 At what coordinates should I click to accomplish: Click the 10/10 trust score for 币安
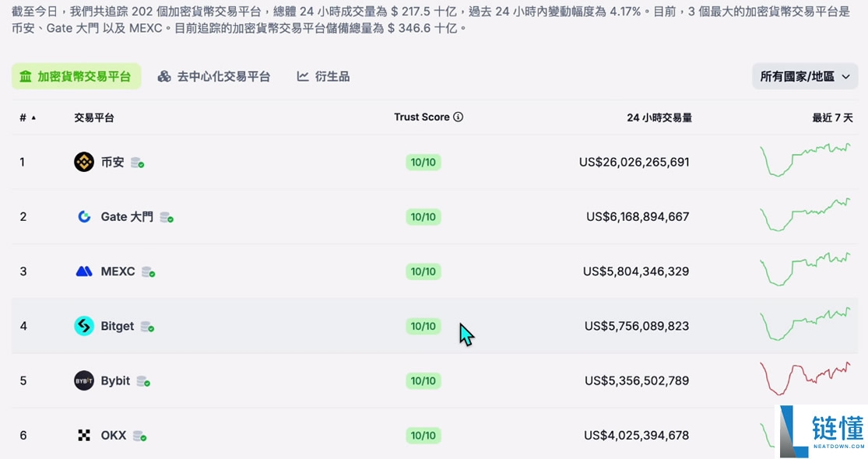[423, 162]
